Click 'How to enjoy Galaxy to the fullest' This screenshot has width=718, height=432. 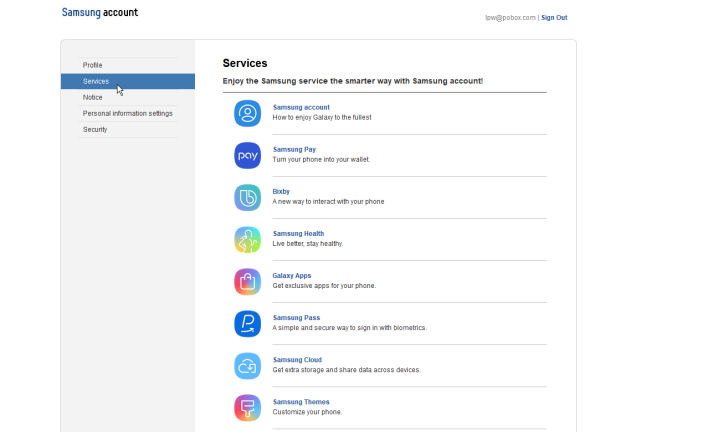pos(322,117)
